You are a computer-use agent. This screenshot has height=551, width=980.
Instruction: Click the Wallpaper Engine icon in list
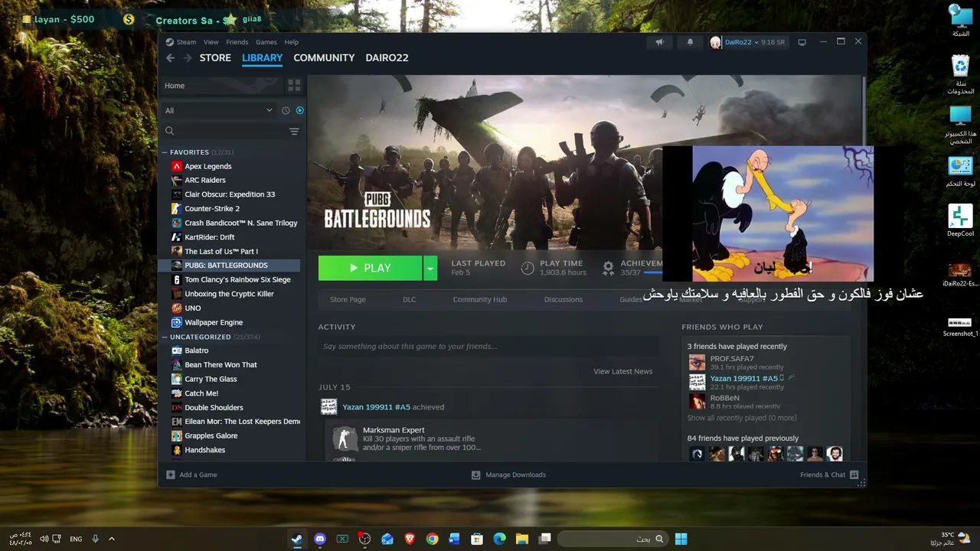tap(177, 323)
